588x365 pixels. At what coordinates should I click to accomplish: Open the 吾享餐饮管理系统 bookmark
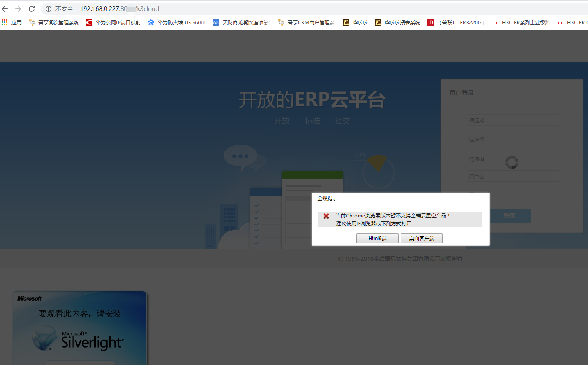54,22
